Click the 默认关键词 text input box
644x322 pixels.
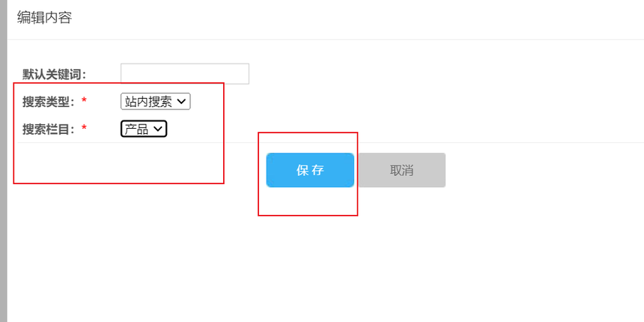184,73
